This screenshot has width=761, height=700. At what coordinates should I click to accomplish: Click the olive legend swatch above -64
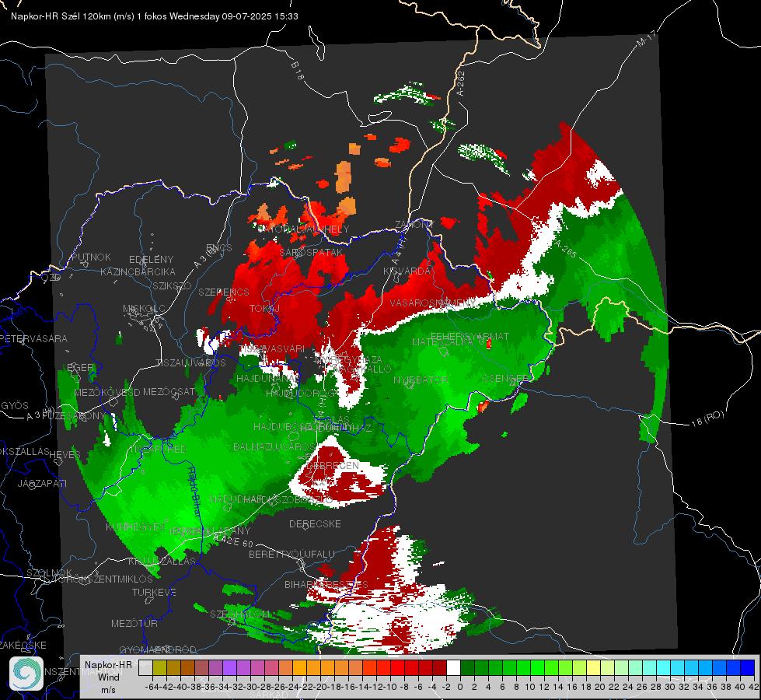click(159, 668)
